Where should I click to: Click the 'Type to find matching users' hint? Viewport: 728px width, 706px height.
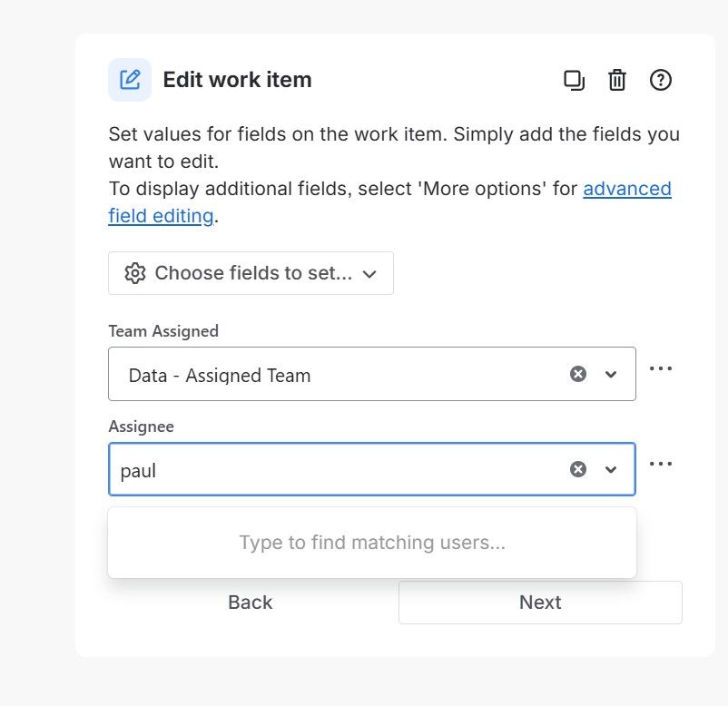click(x=372, y=543)
